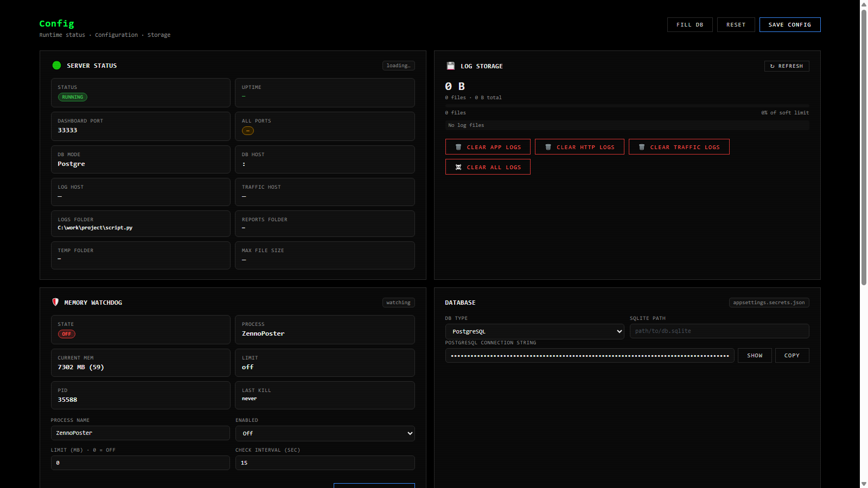The height and width of the screenshot is (488, 868).
Task: Click the green server status indicator dot
Action: point(56,66)
